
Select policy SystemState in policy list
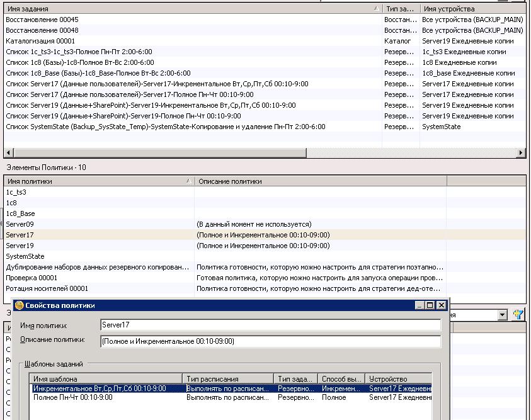(25, 256)
